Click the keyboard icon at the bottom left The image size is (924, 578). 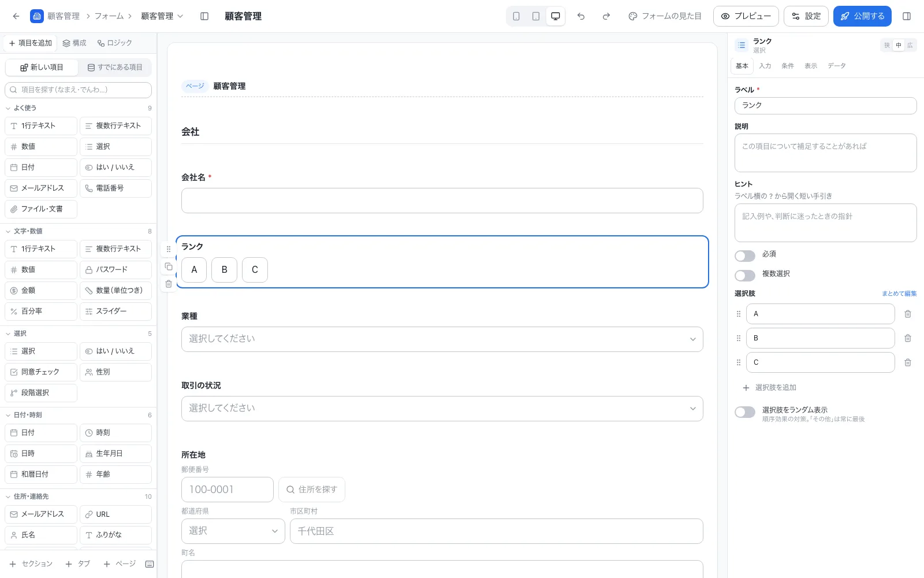[150, 564]
